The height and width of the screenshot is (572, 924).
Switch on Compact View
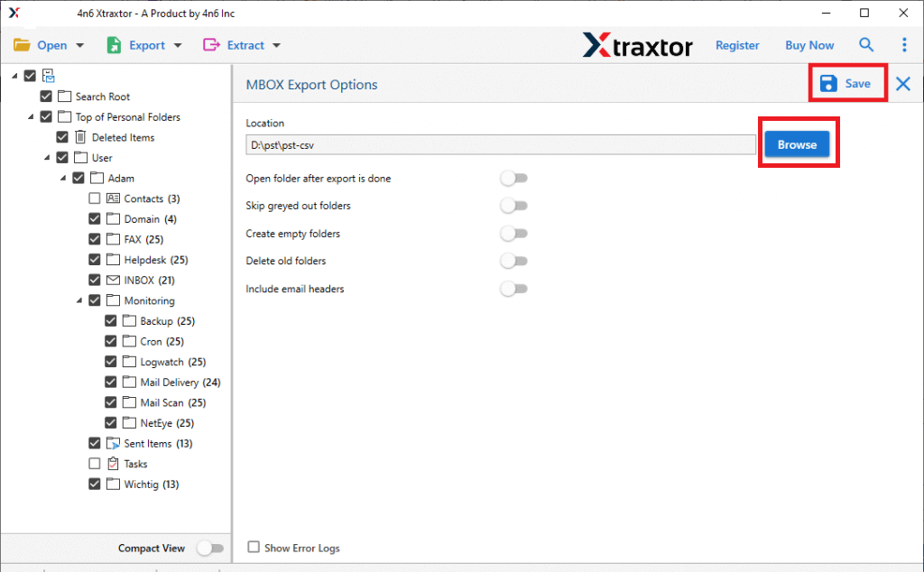pos(211,548)
